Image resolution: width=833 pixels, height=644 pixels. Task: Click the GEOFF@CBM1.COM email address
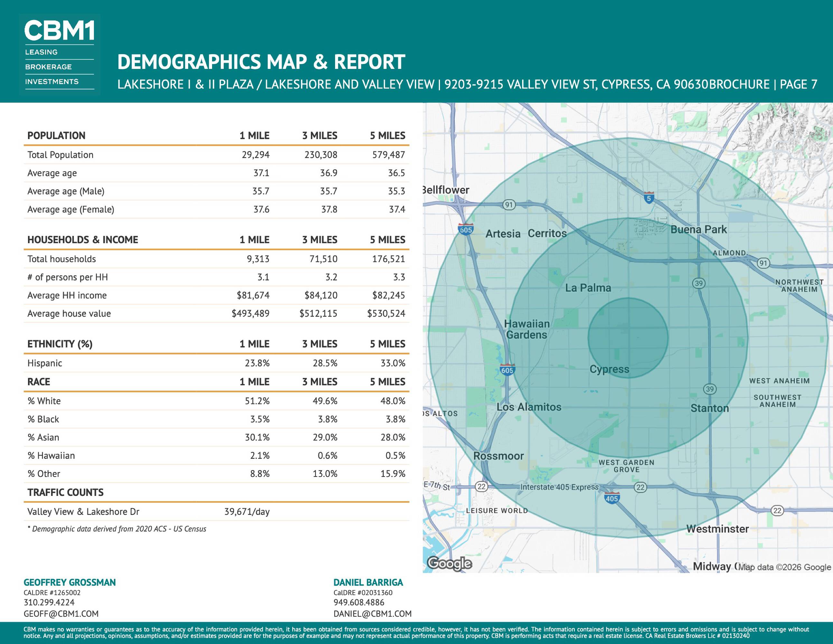pyautogui.click(x=61, y=613)
